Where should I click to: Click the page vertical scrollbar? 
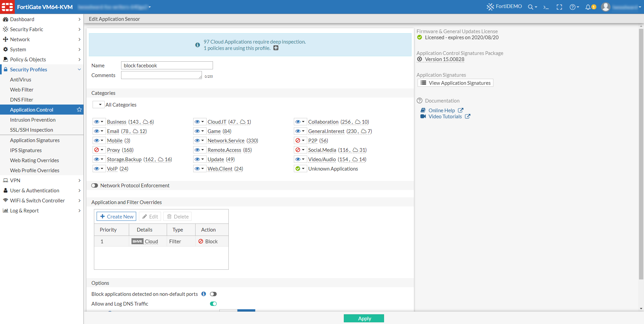[641, 154]
